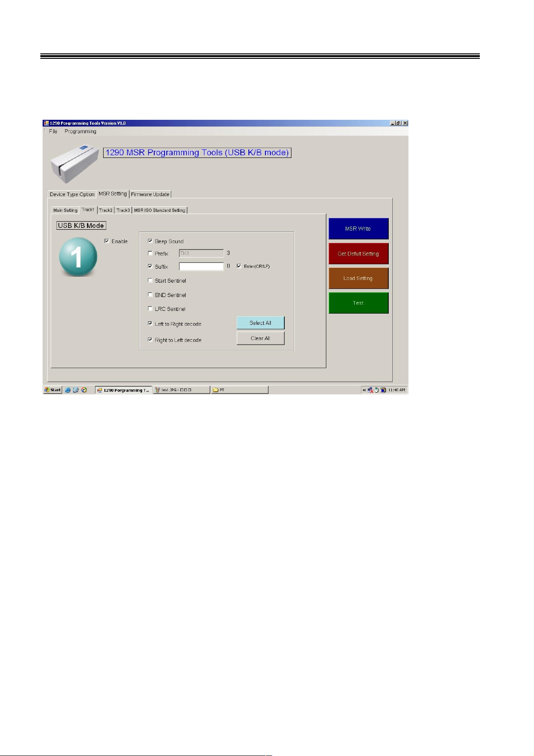Enable END Sentinel checkbox

click(x=150, y=295)
